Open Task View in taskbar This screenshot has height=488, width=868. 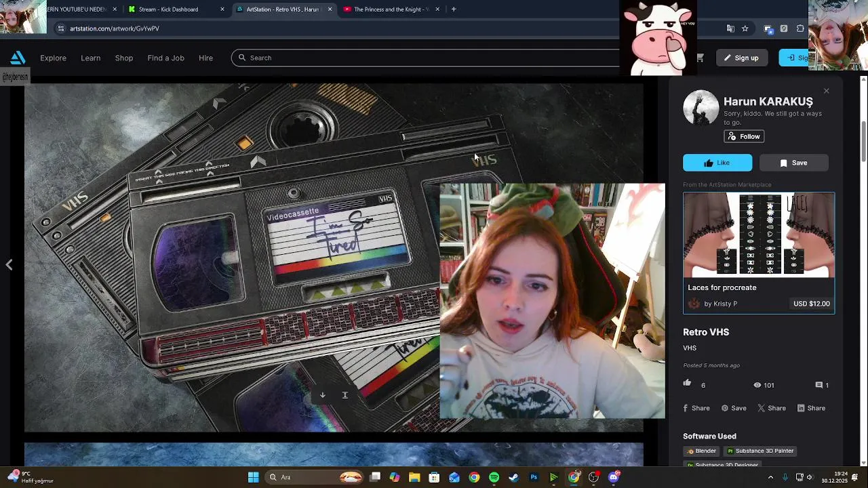click(375, 477)
